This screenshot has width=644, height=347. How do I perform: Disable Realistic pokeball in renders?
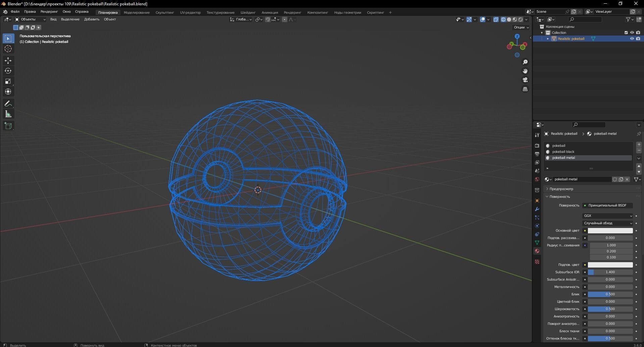click(638, 39)
